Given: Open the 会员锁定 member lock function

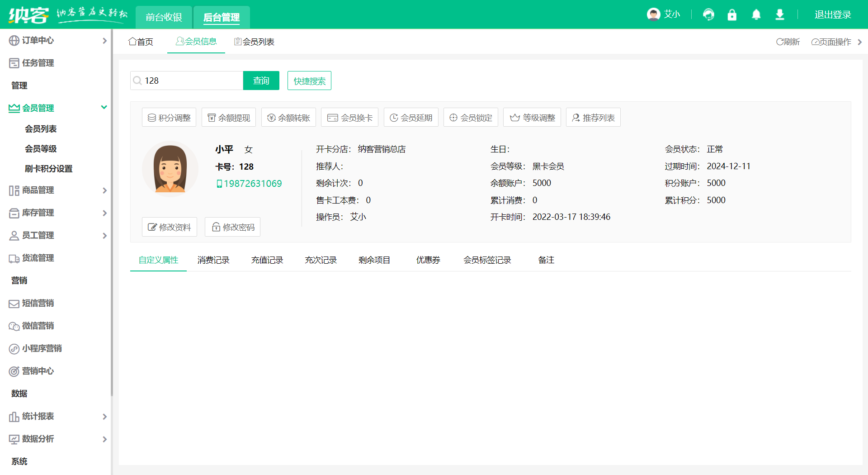Looking at the screenshot, I should 471,117.
